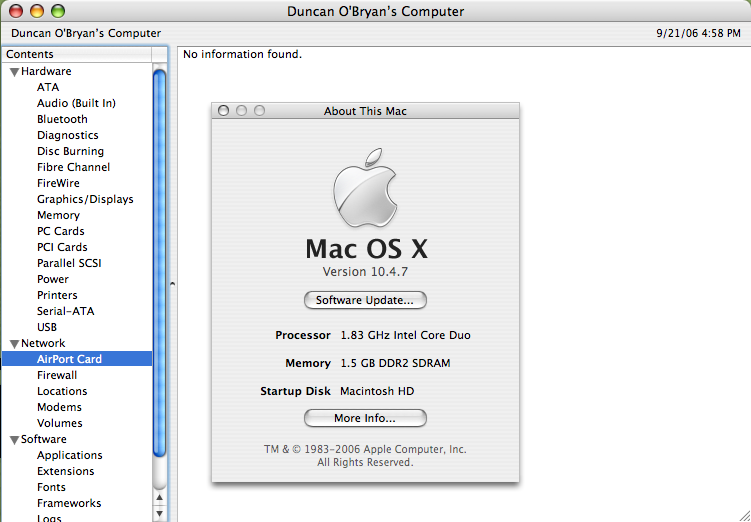The image size is (751, 522).
Task: Show Graphics/Displays information
Action: point(85,199)
